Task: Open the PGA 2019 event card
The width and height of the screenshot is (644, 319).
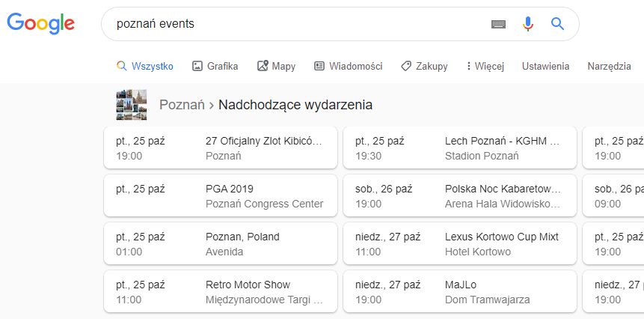Action: [221, 196]
